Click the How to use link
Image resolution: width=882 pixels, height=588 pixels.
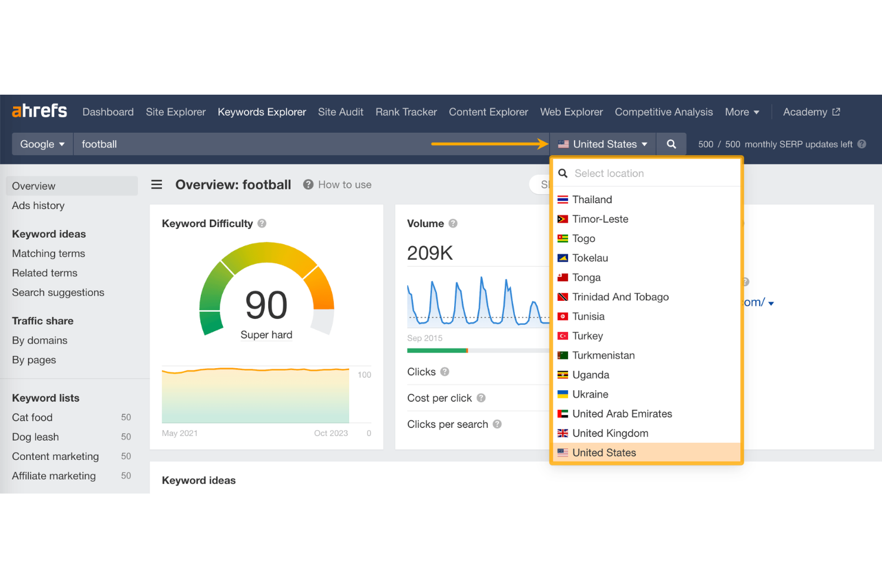344,185
